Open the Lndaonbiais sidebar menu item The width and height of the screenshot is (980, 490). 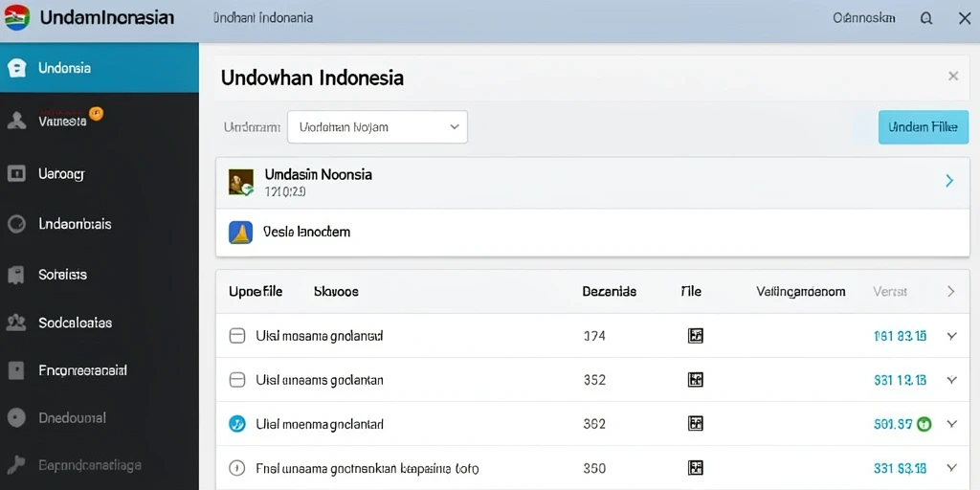(x=100, y=224)
